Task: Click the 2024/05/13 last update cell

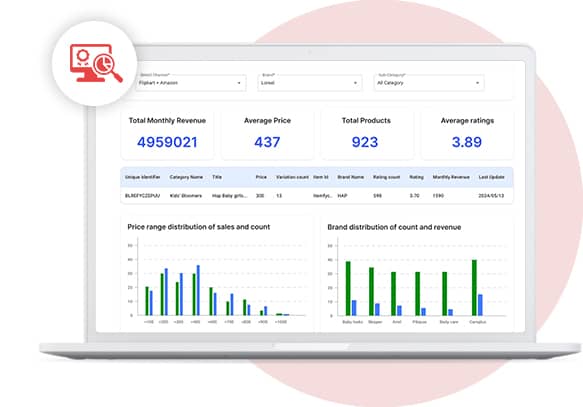Action: tap(491, 196)
